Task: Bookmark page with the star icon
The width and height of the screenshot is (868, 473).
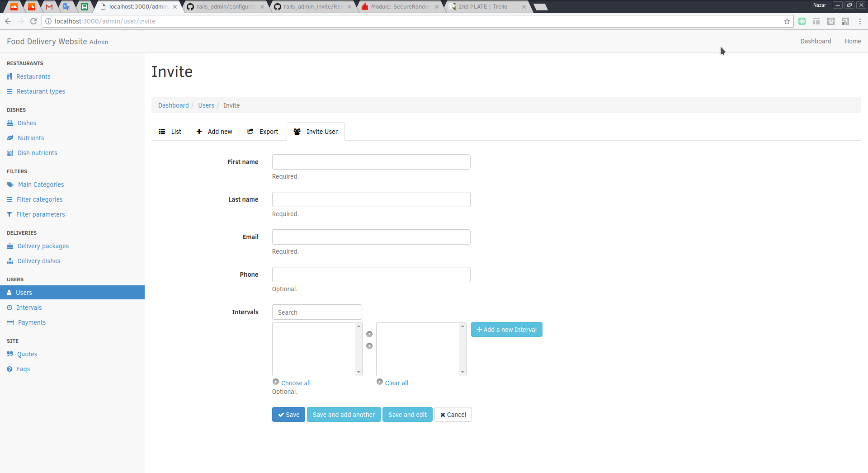Action: point(787,21)
